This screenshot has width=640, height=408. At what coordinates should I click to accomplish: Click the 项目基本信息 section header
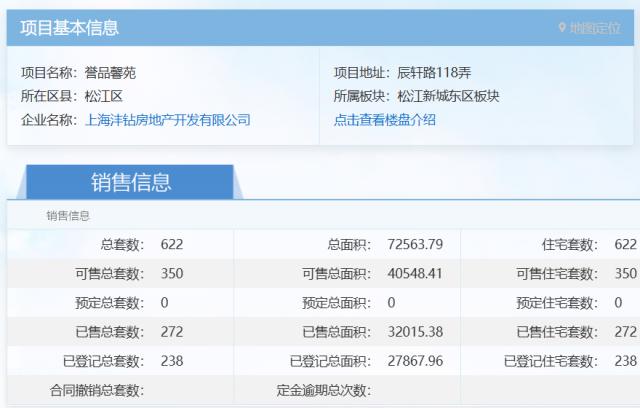coord(69,28)
